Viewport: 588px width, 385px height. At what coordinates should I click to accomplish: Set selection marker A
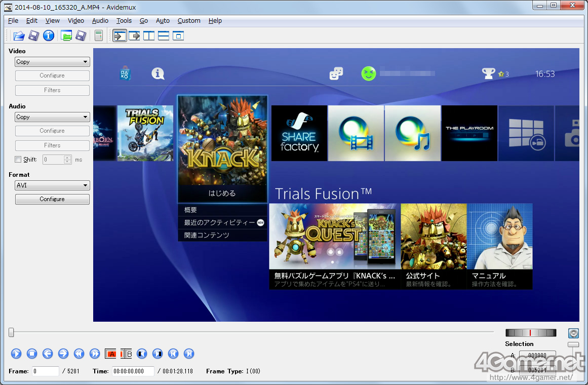[111, 354]
